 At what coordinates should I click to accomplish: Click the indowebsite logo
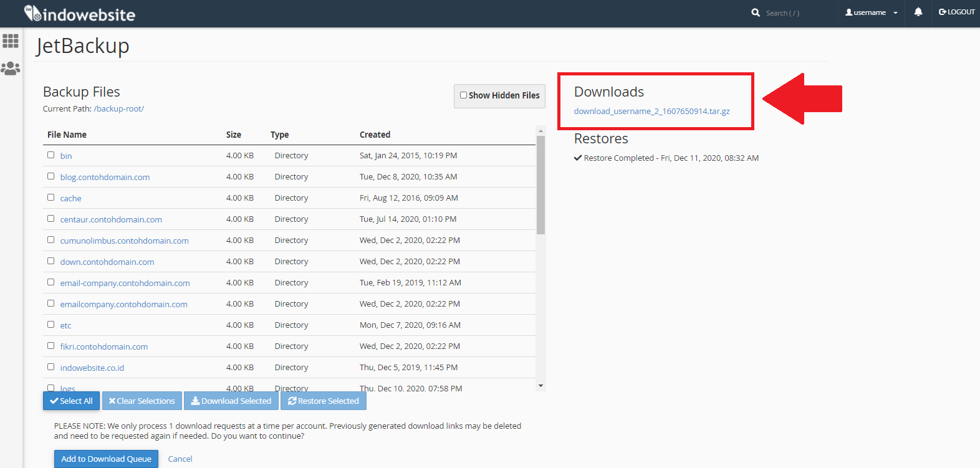[79, 14]
